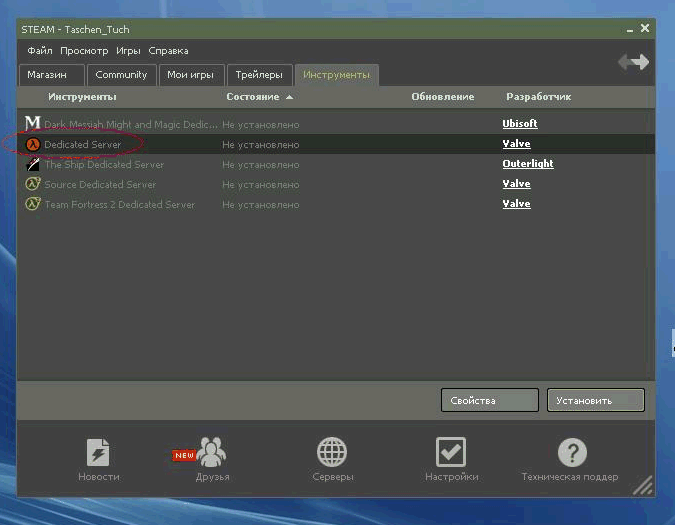The height and width of the screenshot is (525, 675).
Task: Open the Настройки checkmark icon
Action: click(451, 452)
